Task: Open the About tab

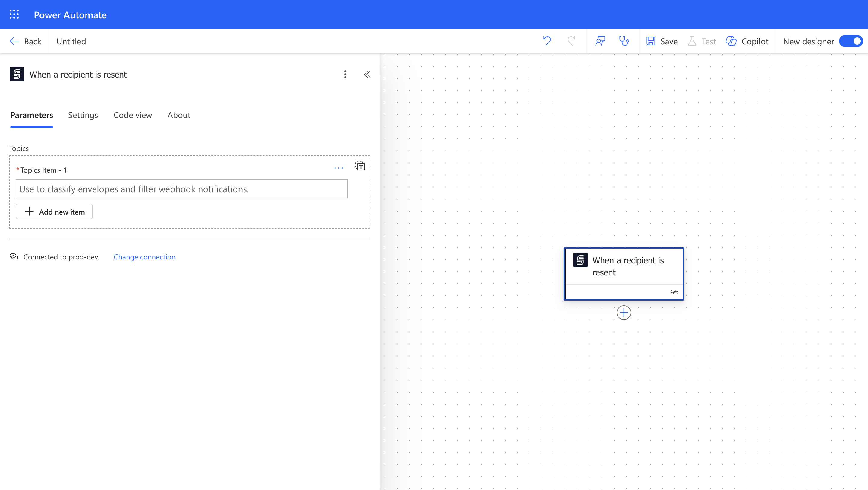Action: click(x=179, y=115)
